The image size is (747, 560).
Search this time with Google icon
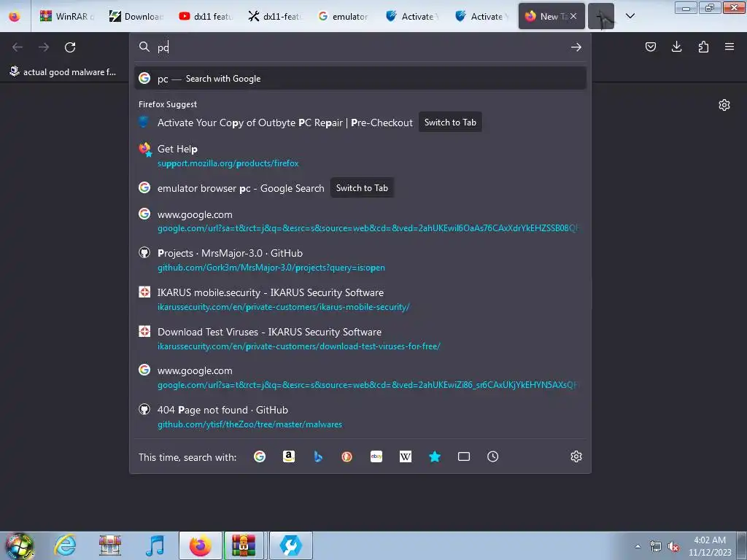[x=260, y=456]
